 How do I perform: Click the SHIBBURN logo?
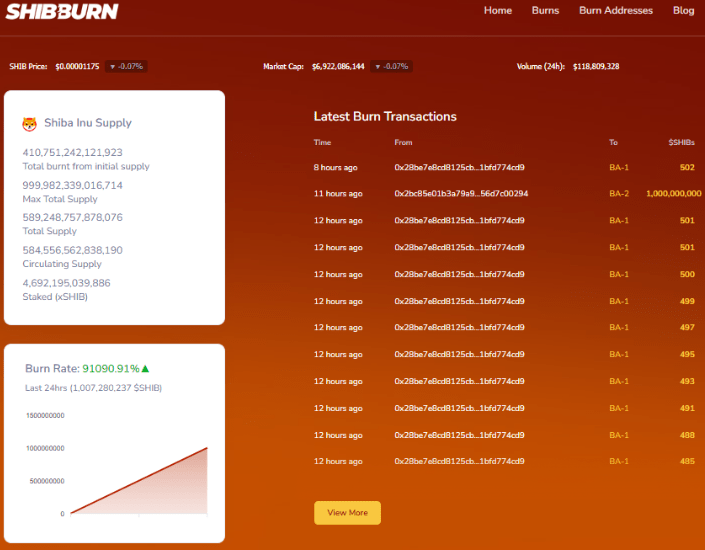[x=62, y=12]
